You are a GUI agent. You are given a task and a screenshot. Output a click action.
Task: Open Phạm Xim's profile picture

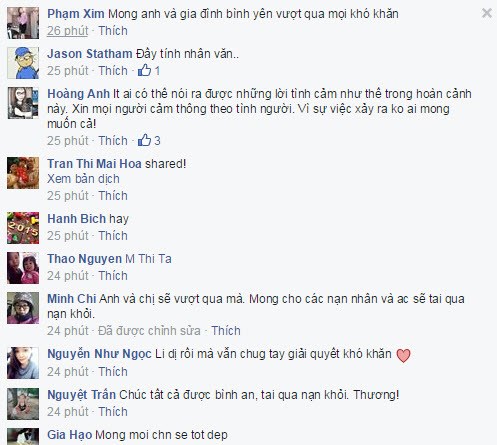click(x=23, y=23)
